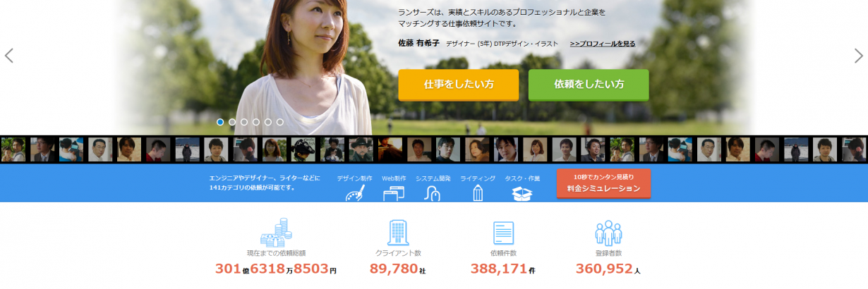The image size is (868, 289).
Task: Select the third carousel pagination dot
Action: (244, 122)
